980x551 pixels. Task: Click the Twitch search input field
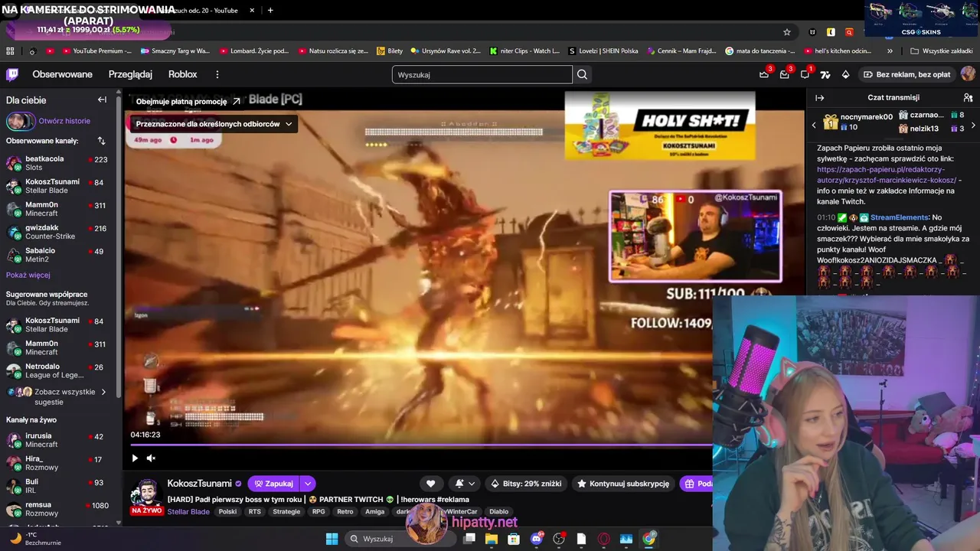tap(482, 74)
